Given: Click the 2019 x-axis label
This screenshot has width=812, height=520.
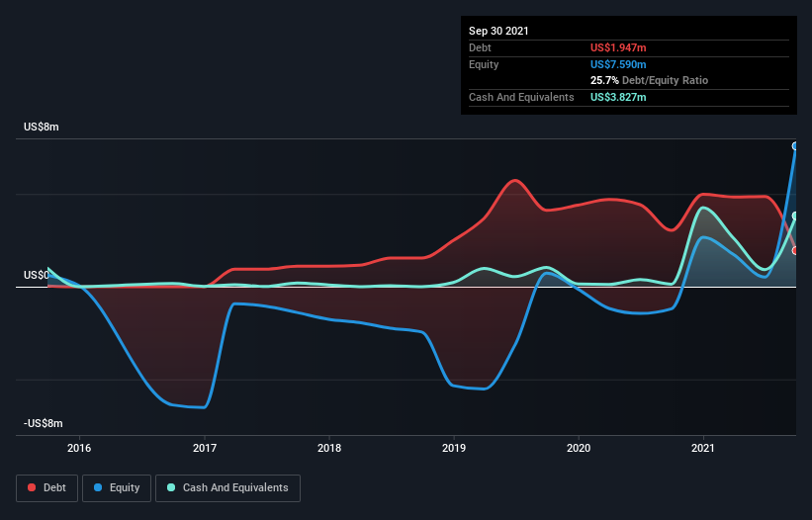Looking at the screenshot, I should pyautogui.click(x=454, y=448).
